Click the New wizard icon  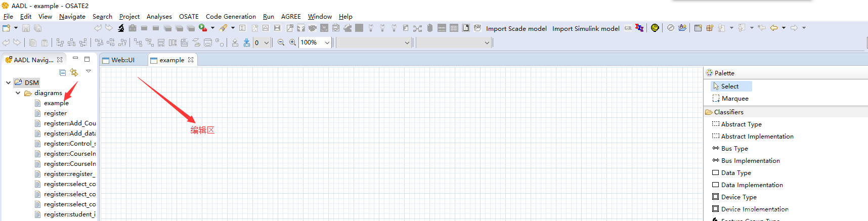tap(7, 28)
